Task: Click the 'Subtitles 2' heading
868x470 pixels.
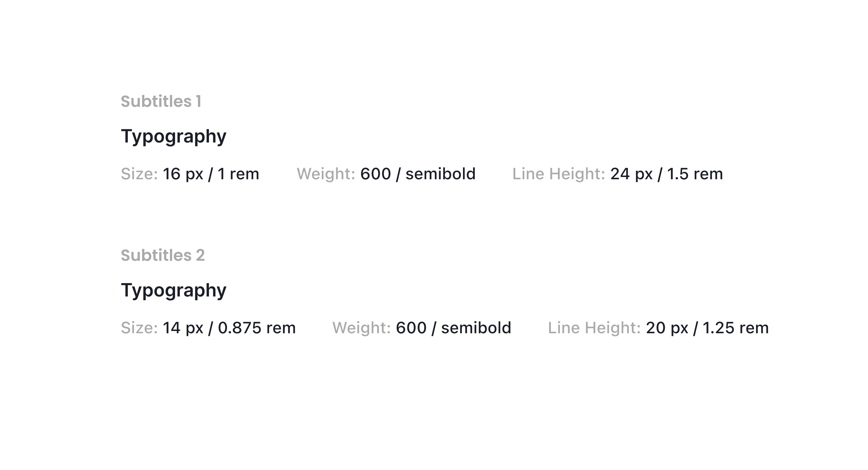Action: coord(163,255)
